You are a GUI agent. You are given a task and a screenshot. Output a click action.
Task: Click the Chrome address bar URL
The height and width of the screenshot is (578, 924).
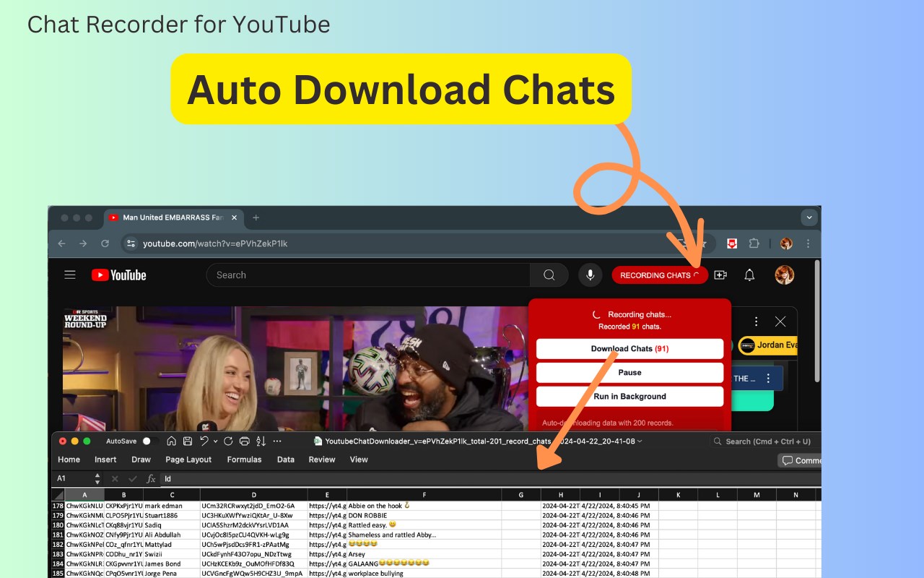pyautogui.click(x=215, y=243)
